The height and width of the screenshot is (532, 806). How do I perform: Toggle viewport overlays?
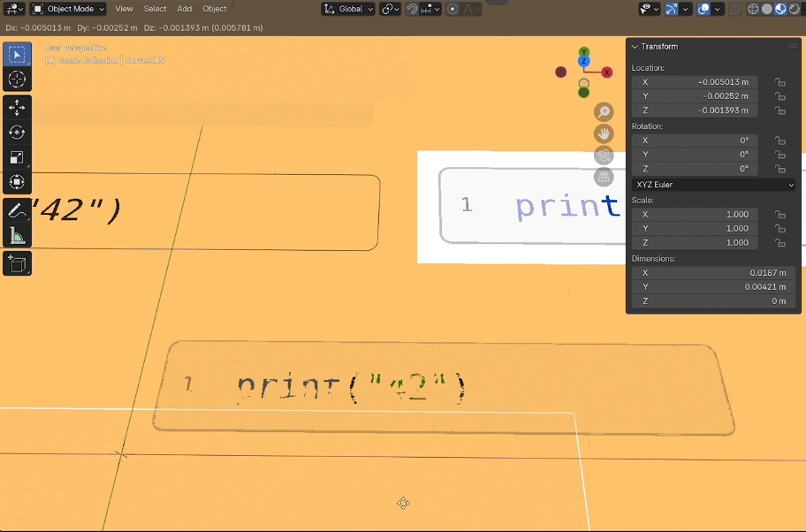tap(703, 9)
